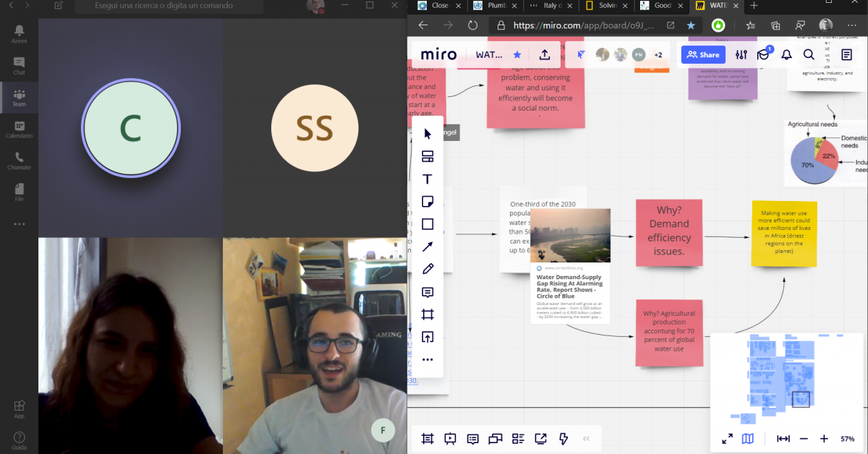Image resolution: width=868 pixels, height=454 pixels.
Task: Pick the Sticky note tool
Action: coord(427,202)
